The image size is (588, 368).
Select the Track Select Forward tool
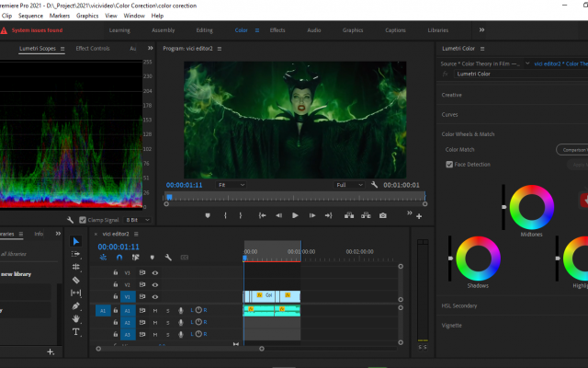75,254
